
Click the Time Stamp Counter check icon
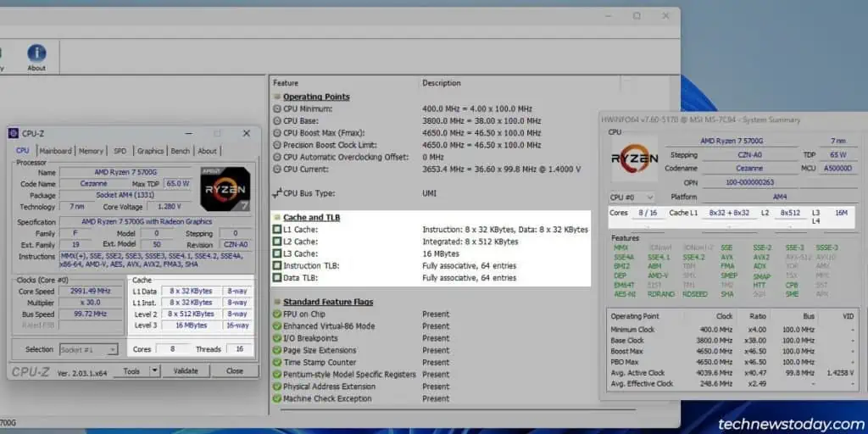(277, 363)
